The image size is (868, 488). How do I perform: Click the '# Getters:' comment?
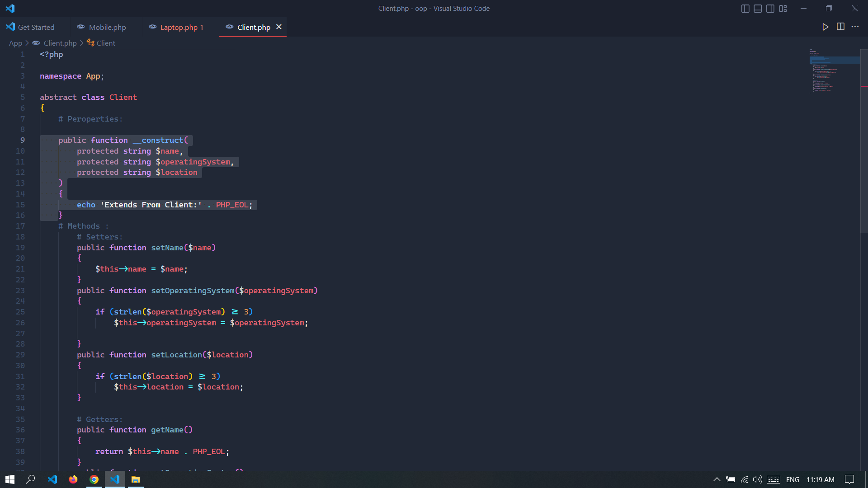click(99, 419)
